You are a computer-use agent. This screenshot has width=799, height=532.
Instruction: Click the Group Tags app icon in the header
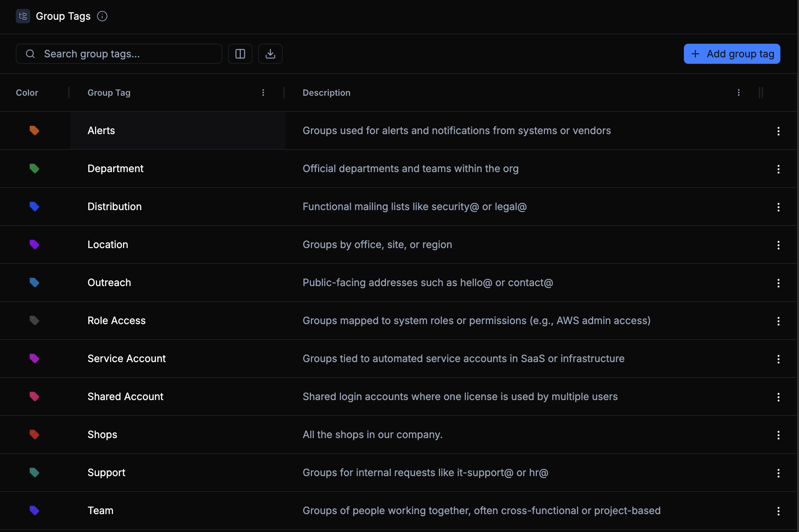pyautogui.click(x=23, y=16)
